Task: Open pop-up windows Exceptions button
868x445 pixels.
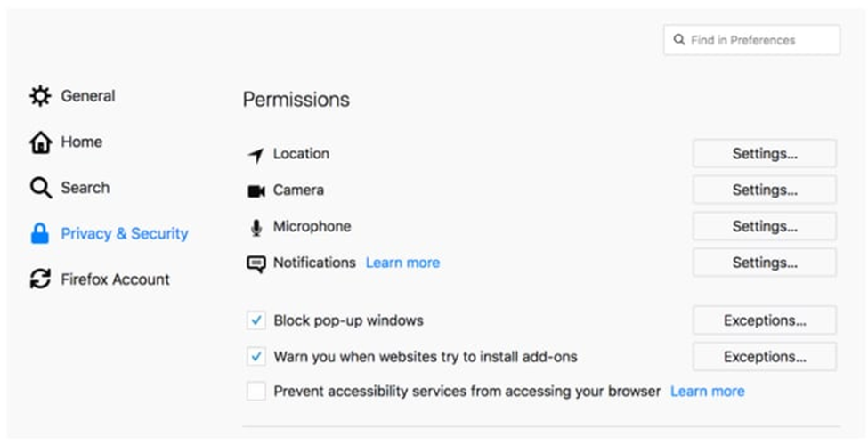Action: 764,320
